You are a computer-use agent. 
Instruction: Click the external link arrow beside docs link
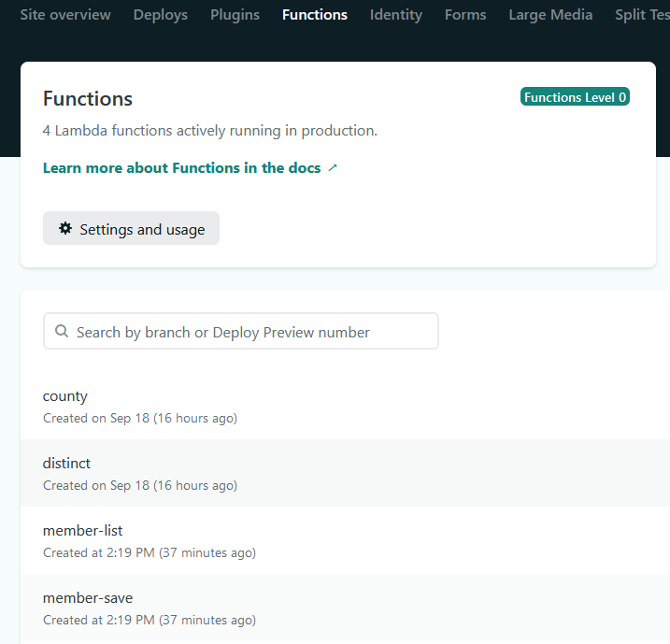(x=333, y=168)
